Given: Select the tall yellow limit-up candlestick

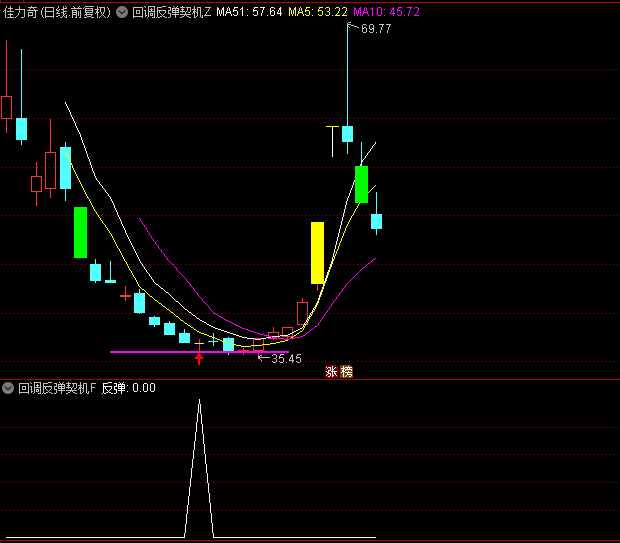Looking at the screenshot, I should (317, 253).
